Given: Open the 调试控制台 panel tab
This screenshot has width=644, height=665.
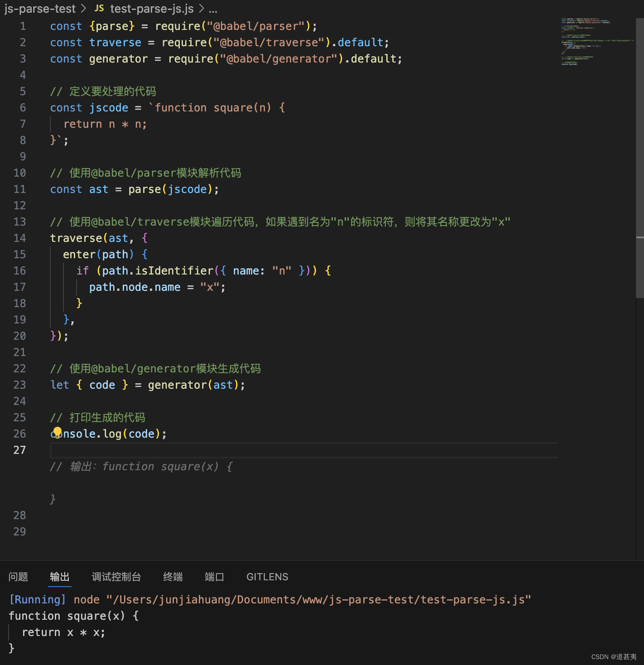Looking at the screenshot, I should pyautogui.click(x=116, y=577).
